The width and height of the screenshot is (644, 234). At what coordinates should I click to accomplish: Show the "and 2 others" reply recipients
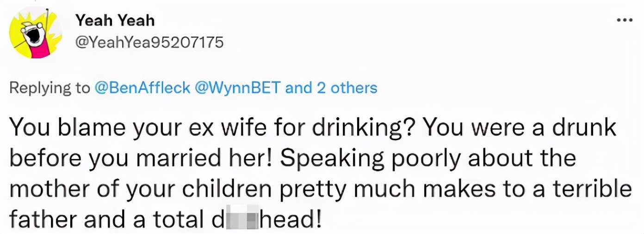331,88
